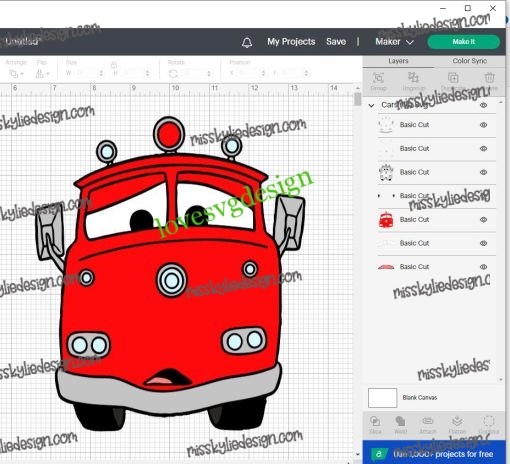
Task: Click the Slice tool
Action: [375, 425]
